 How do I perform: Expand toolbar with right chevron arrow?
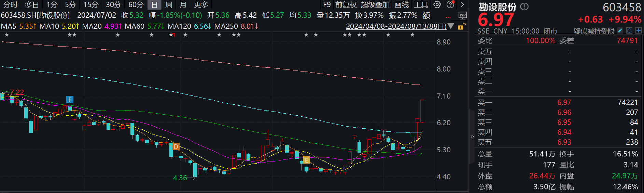point(462,4)
